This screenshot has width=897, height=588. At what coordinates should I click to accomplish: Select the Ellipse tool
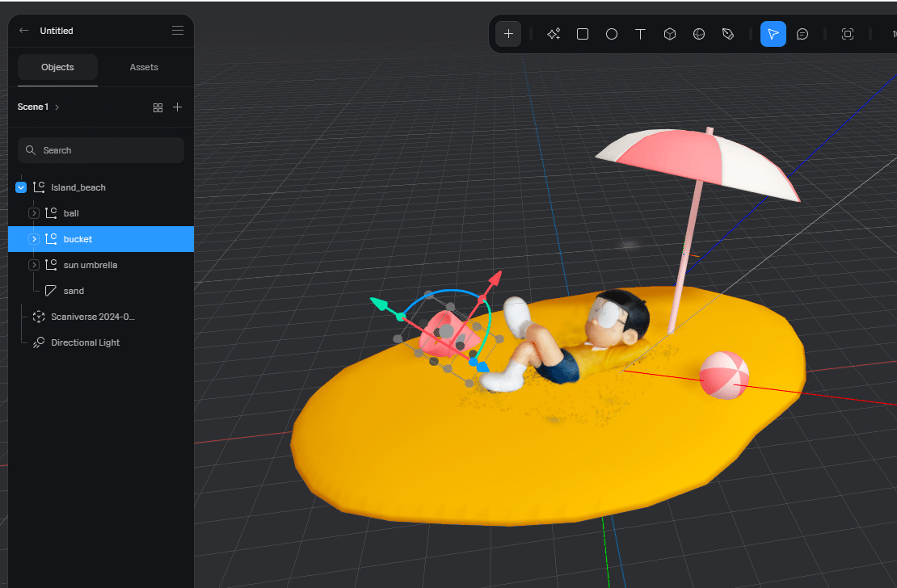coord(612,34)
